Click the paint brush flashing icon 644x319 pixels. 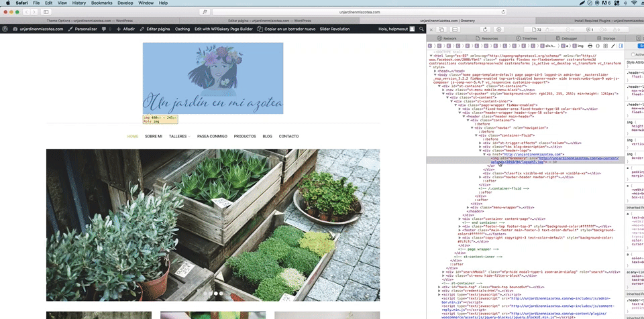click(x=612, y=46)
